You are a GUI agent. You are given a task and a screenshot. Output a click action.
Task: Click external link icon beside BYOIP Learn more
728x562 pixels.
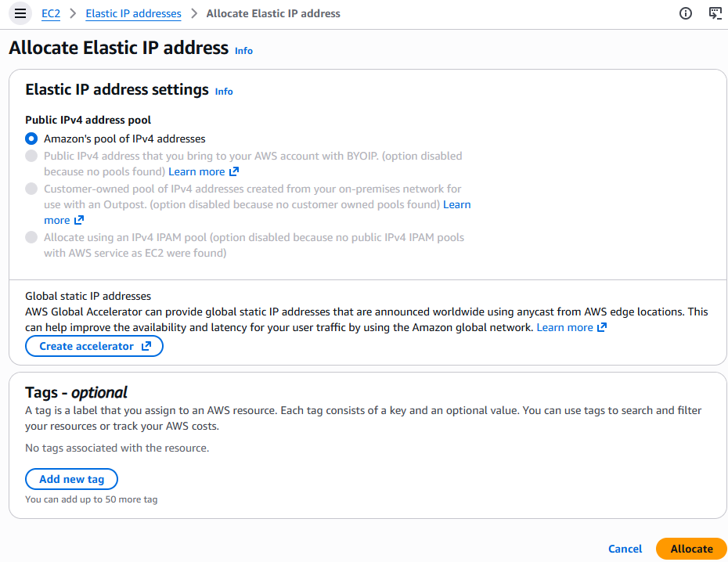[234, 171]
